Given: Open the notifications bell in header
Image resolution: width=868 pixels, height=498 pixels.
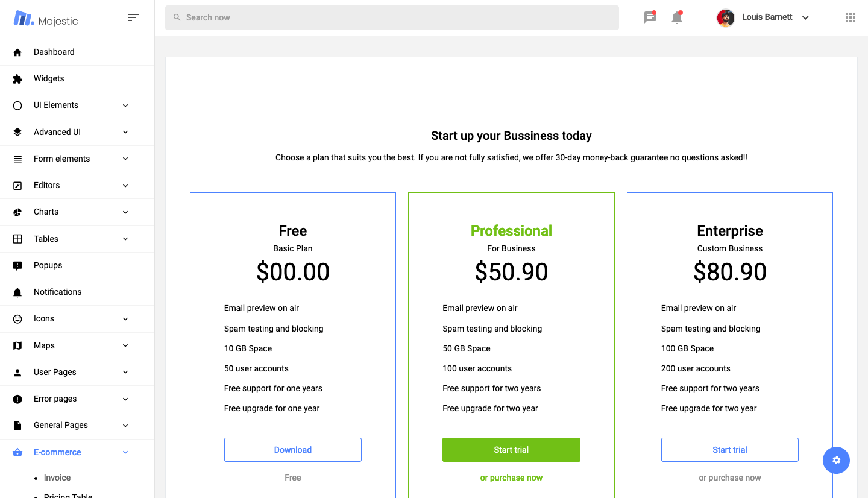Looking at the screenshot, I should click(x=677, y=17).
